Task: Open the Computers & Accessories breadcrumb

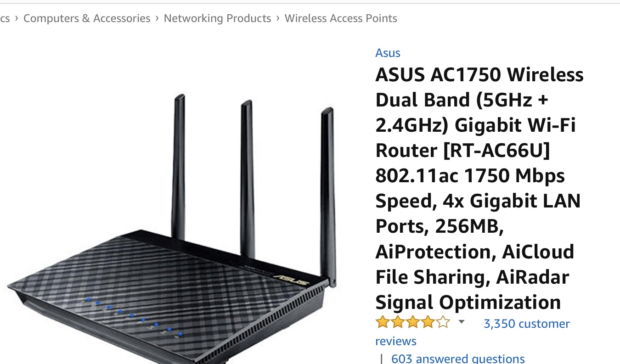Action: 87,18
